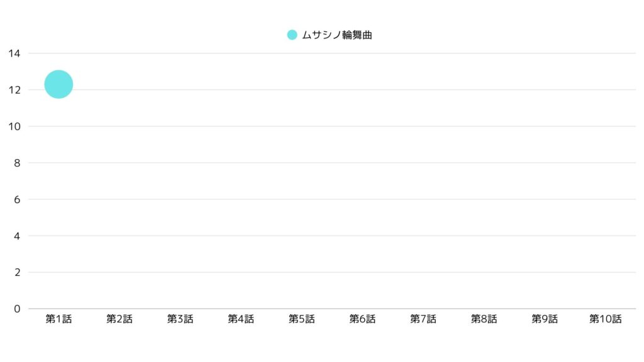Select the 第2話 x-axis label
This screenshot has height=362, width=644.
click(x=119, y=319)
